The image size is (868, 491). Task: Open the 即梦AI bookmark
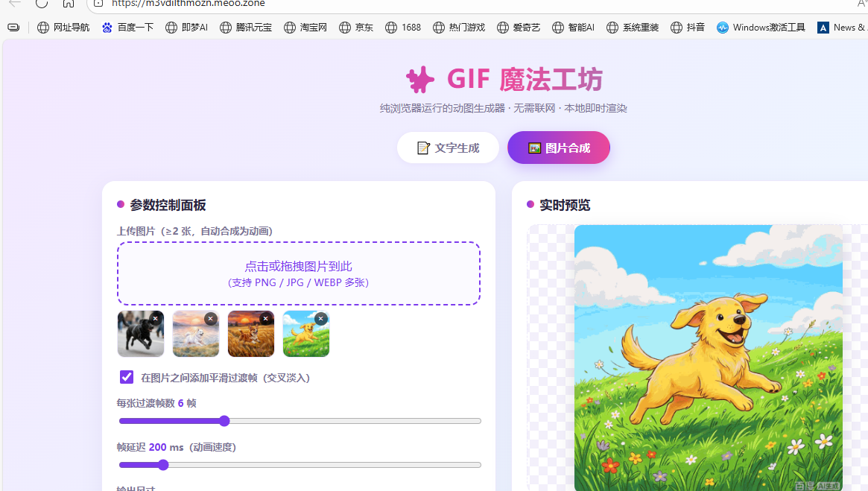click(x=186, y=27)
